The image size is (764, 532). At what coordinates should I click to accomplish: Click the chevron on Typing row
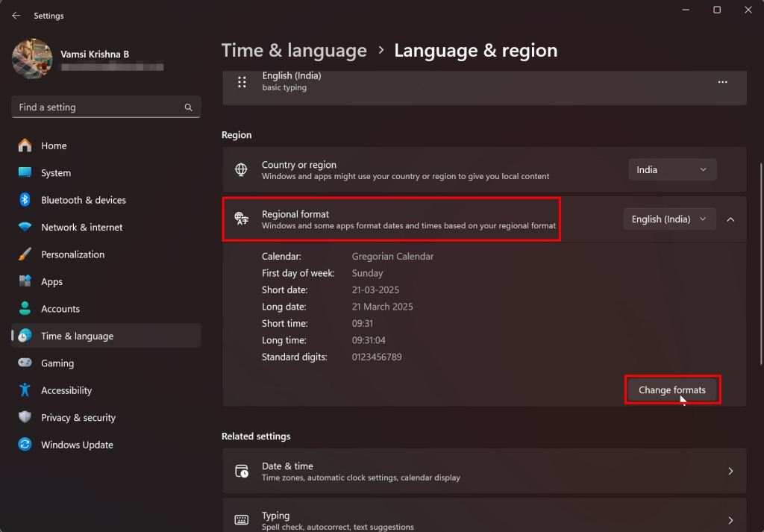coord(730,520)
